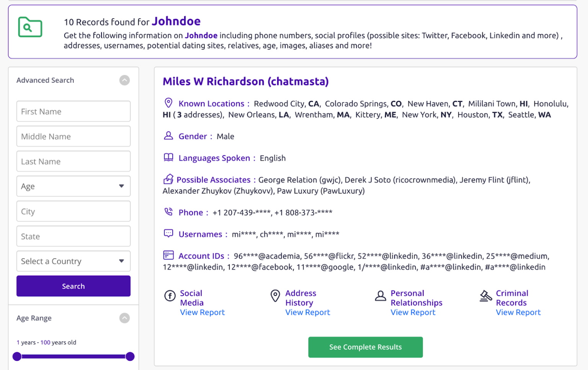Screen dimensions: 588x370
Task: Open the Age dropdown
Action: tap(73, 186)
